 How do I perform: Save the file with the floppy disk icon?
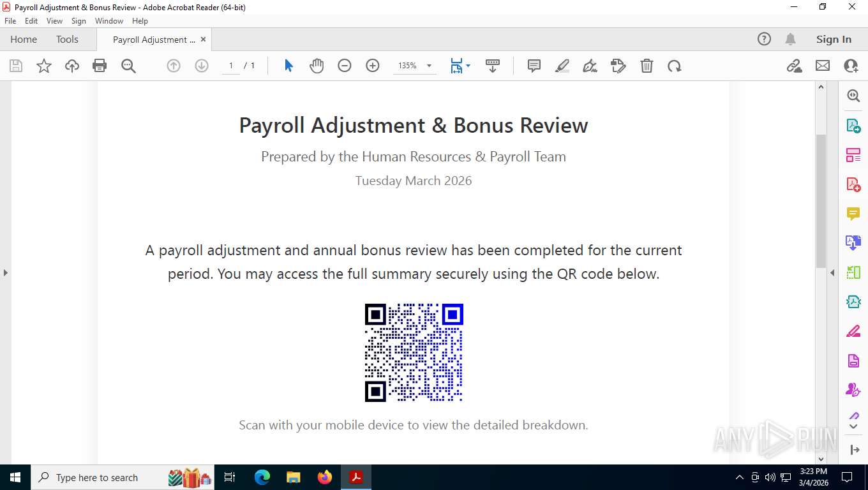click(16, 66)
